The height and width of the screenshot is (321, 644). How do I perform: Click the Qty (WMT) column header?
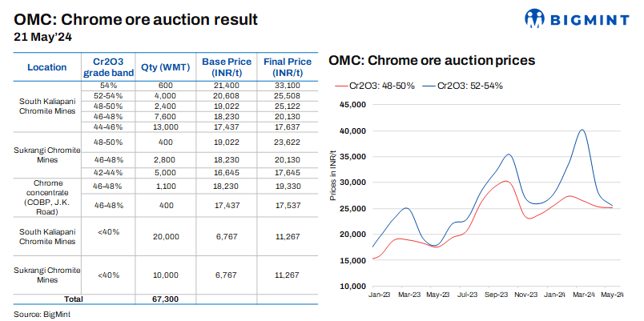click(x=165, y=67)
